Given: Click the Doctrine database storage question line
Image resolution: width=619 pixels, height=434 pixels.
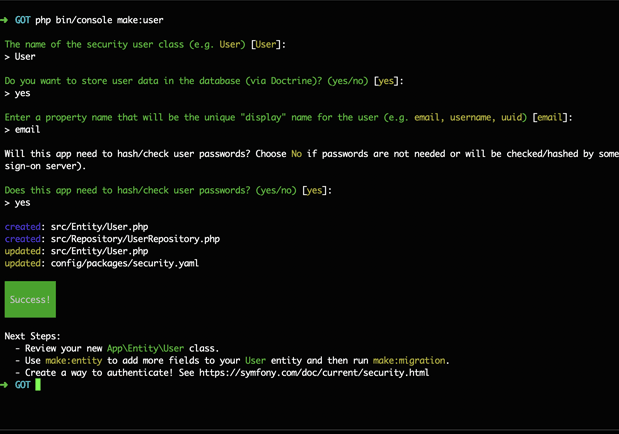Looking at the screenshot, I should click(x=204, y=81).
